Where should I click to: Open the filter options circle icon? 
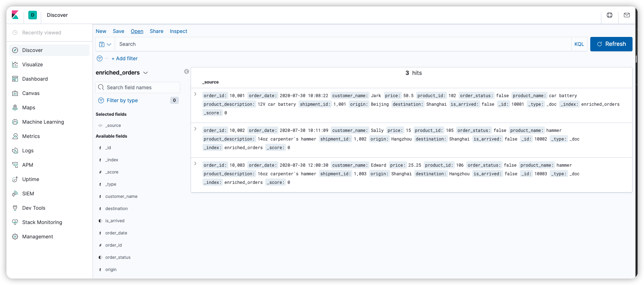(100, 58)
